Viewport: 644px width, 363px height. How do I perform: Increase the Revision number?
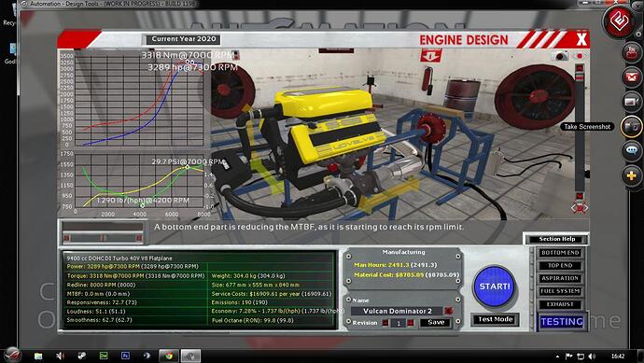pos(411,323)
